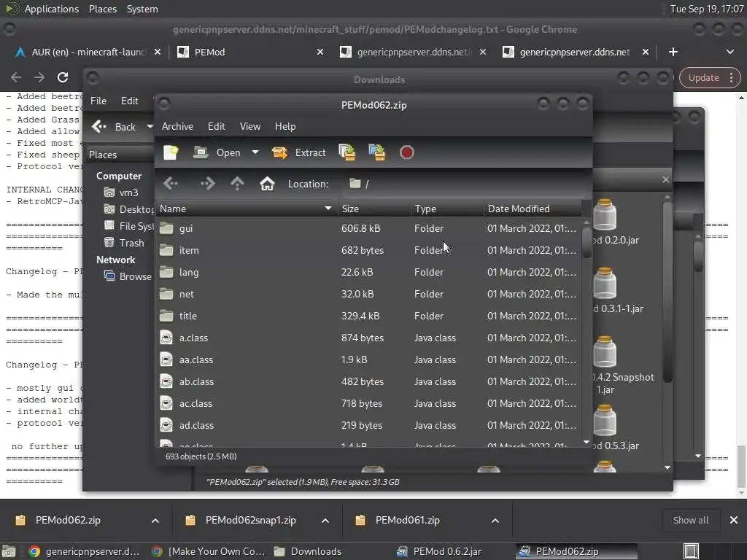Screen dimensions: 747x560
Task: Expand PEMod062snap1.zip download options chevron
Action: [325, 521]
